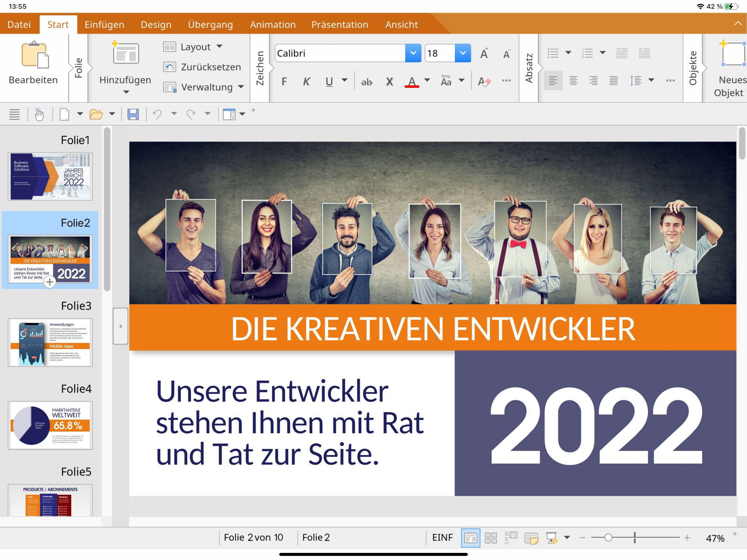
Task: Open font color dropdown arrow
Action: pos(427,80)
